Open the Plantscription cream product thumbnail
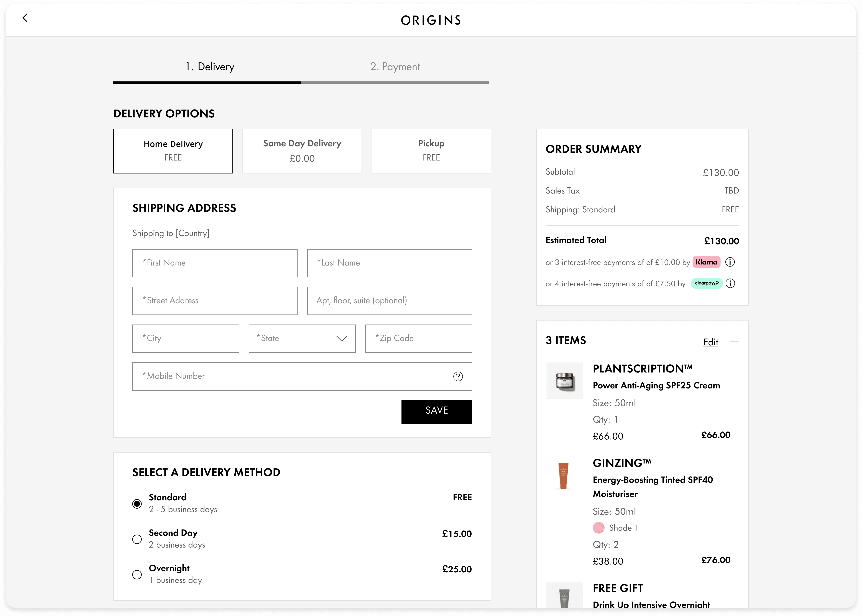862x616 pixels. tap(564, 380)
